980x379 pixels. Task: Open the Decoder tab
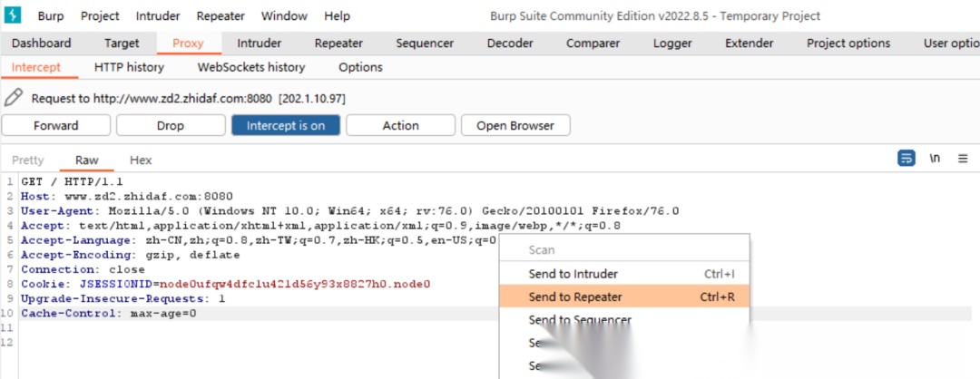click(x=510, y=44)
